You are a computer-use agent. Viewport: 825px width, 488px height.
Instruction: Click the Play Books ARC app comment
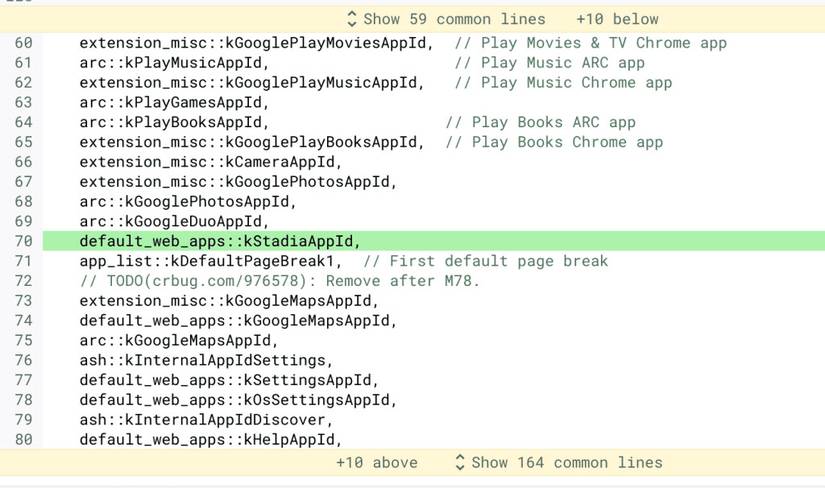pos(540,122)
